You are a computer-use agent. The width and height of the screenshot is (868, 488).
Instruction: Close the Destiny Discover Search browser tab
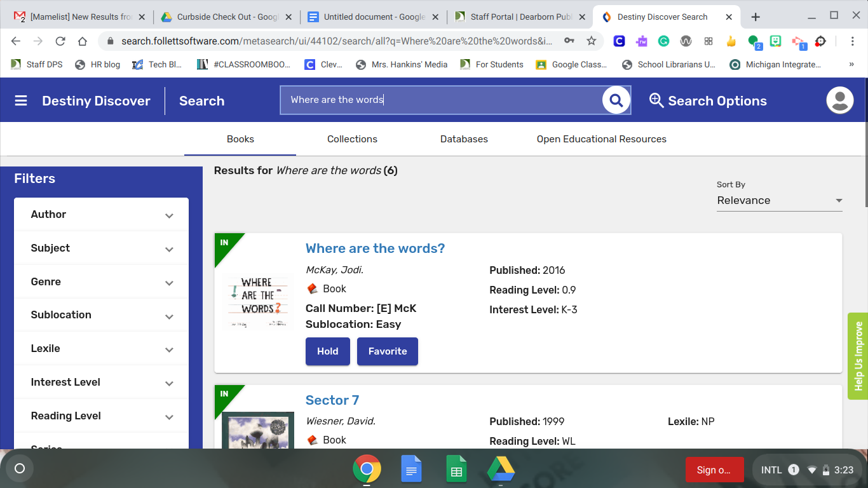pyautogui.click(x=729, y=17)
